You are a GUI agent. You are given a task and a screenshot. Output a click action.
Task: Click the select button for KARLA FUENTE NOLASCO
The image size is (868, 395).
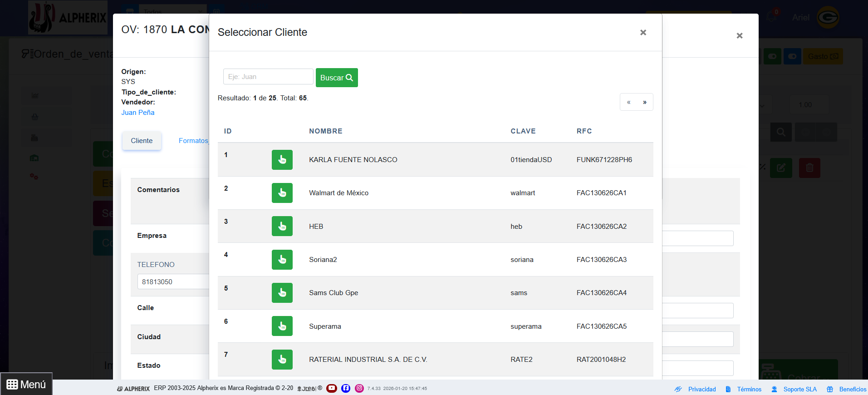[282, 160]
